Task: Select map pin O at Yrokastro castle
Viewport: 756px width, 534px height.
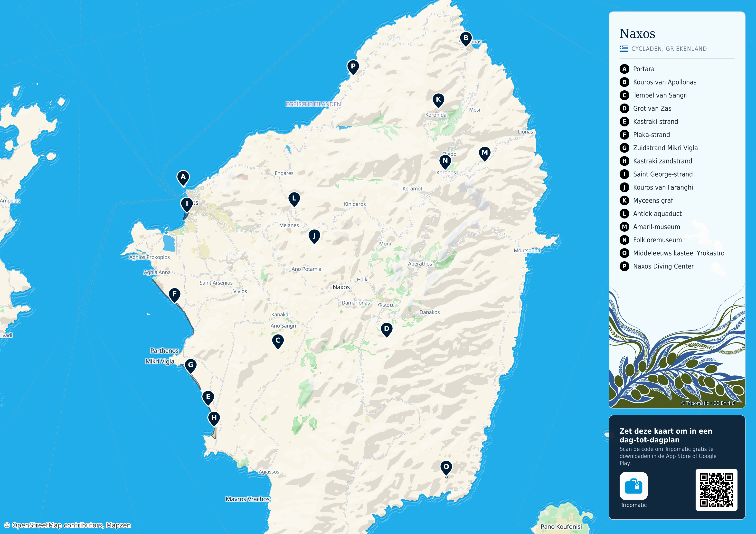Action: tap(446, 467)
